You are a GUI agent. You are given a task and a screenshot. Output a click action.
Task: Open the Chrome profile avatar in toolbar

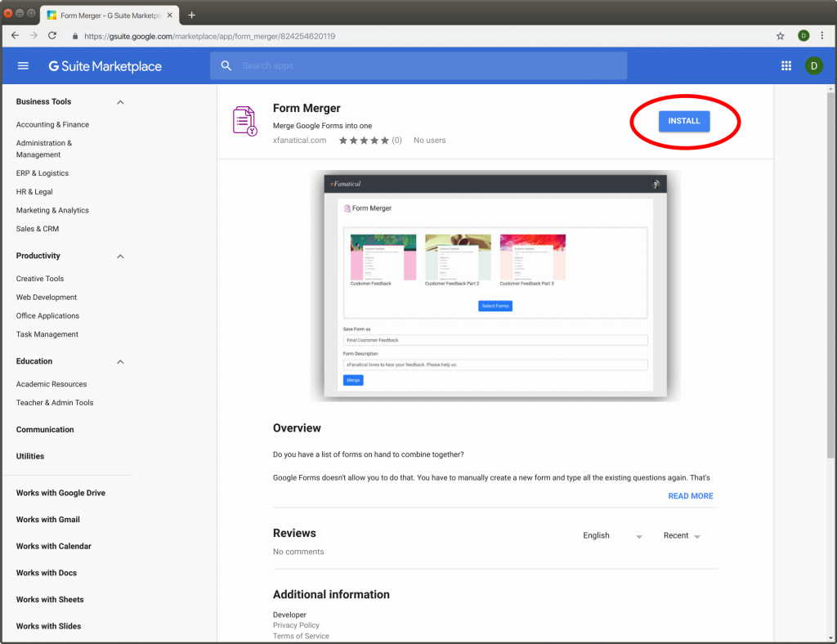point(803,36)
